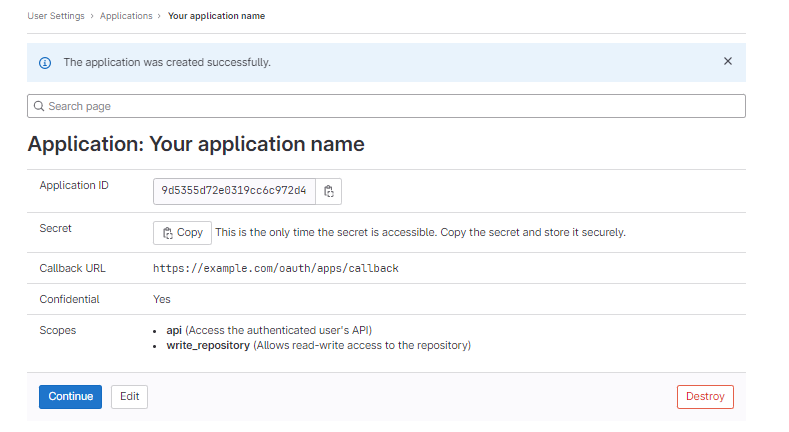Click the secret accessibility warning text
The height and width of the screenshot is (432, 789).
click(420, 232)
